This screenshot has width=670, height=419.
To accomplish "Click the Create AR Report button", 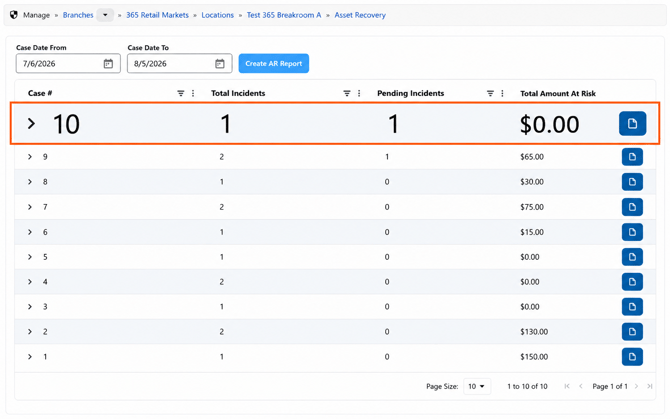I will (273, 63).
